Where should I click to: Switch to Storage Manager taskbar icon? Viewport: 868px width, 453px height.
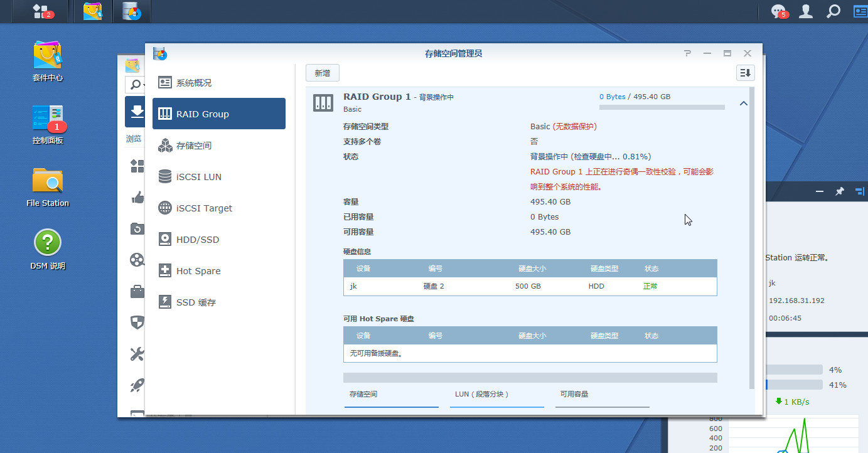(x=131, y=11)
